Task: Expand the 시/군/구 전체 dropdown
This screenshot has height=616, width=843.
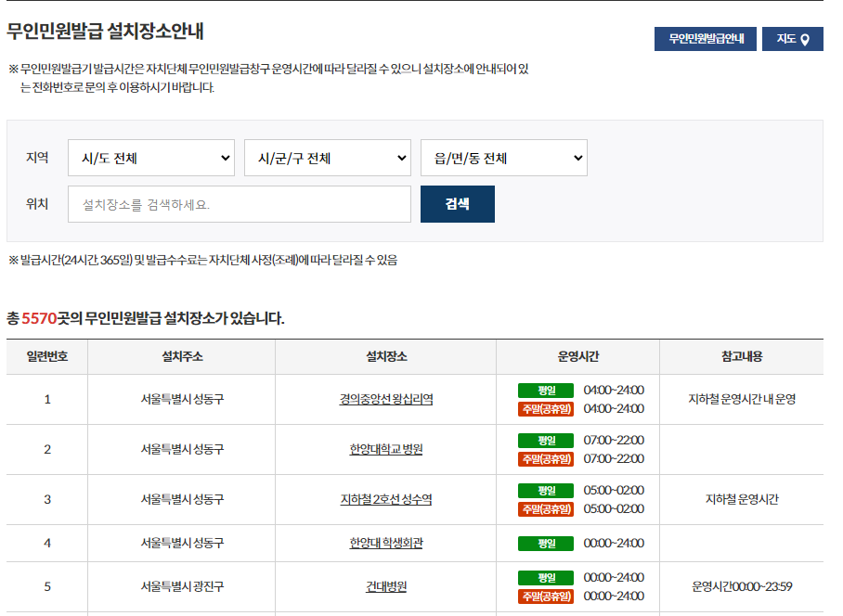Action: [327, 158]
